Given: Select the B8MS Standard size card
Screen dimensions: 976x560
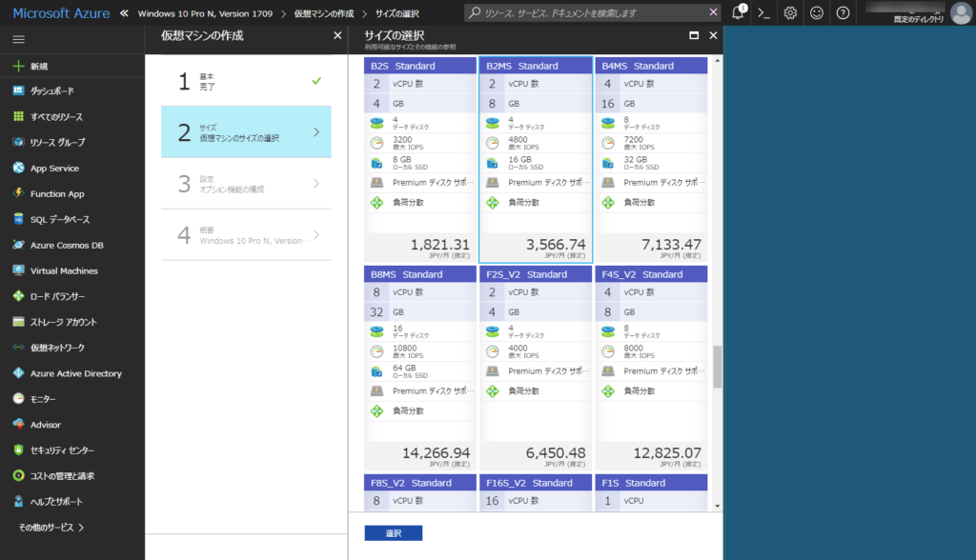Looking at the screenshot, I should 420,369.
